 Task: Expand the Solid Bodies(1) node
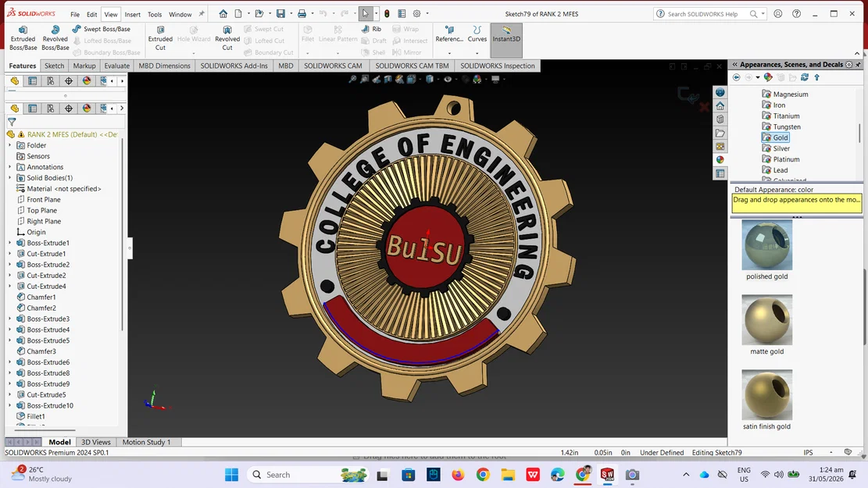coord(9,177)
